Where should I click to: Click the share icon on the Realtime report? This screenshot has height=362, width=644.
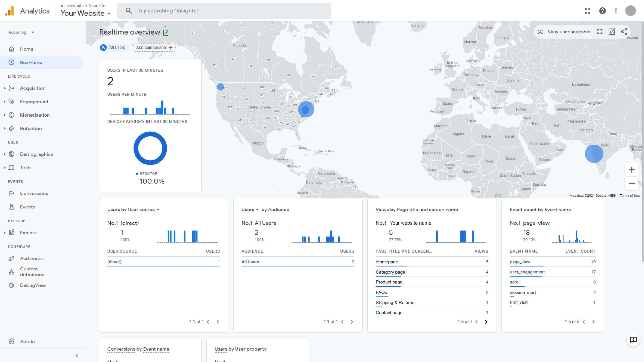coord(624,32)
